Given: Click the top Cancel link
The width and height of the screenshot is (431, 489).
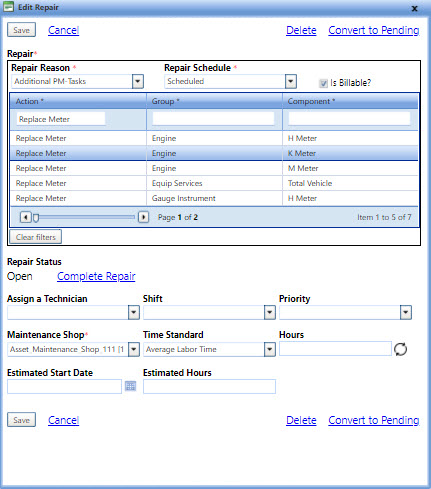Looking at the screenshot, I should click(63, 30).
